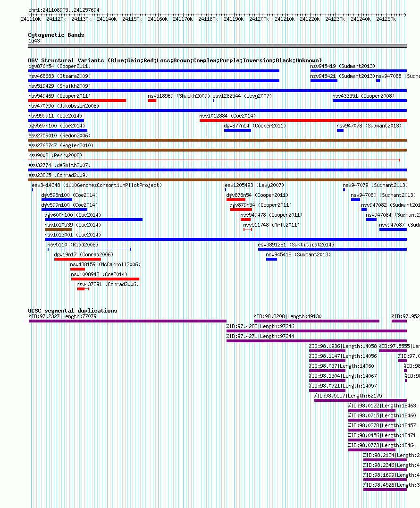Click the red nsv549469 (Cooper2011) loss bar

(x=77, y=101)
